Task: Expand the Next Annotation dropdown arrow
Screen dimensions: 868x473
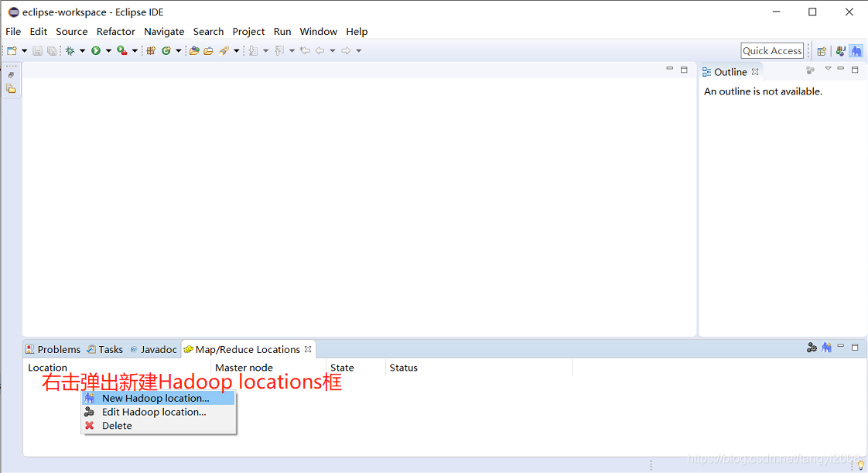Action: click(x=265, y=51)
